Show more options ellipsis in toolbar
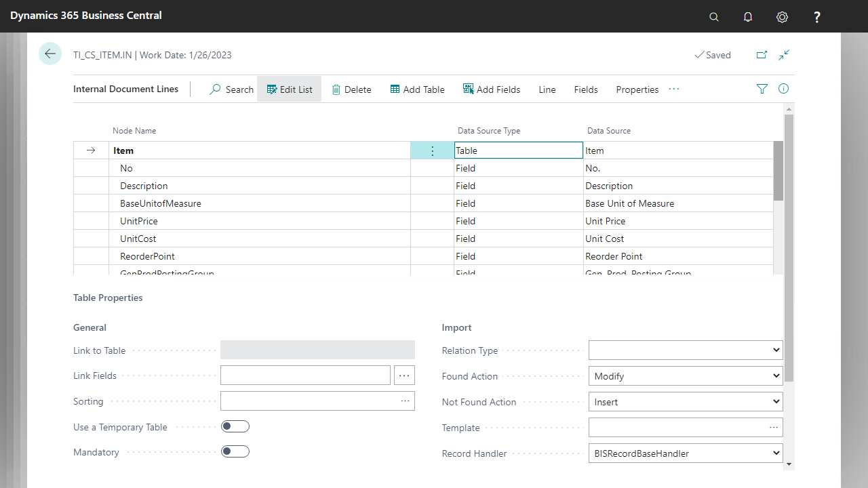This screenshot has width=868, height=488. tap(674, 89)
